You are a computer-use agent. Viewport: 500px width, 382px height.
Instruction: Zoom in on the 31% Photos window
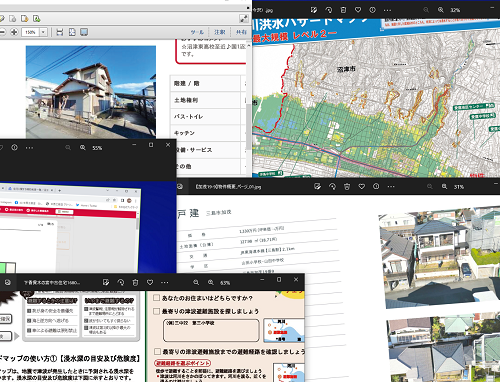coord(444,186)
